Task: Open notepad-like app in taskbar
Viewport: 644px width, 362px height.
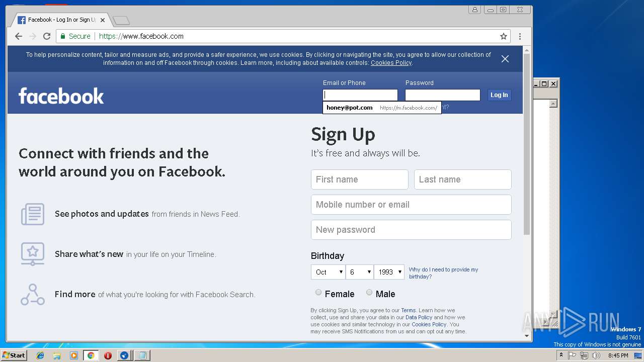Action: click(x=142, y=355)
